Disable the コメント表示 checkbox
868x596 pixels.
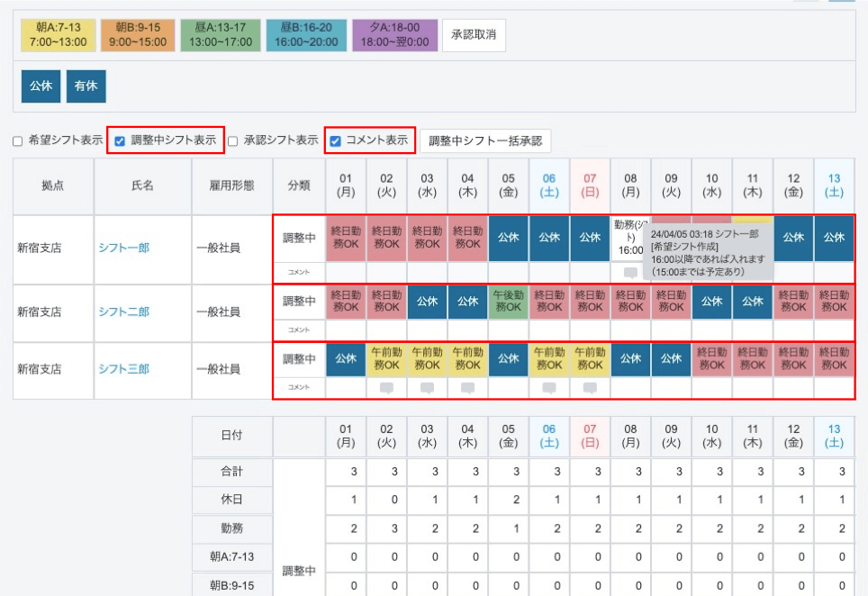click(x=335, y=140)
